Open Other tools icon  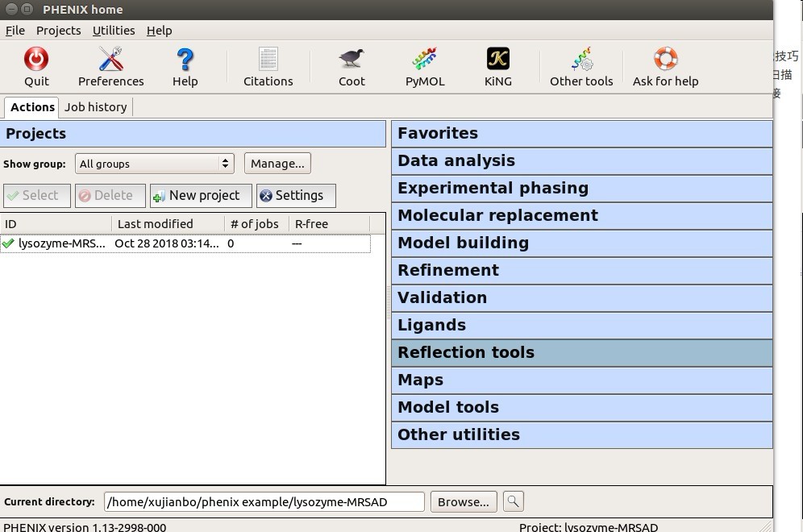coord(581,59)
